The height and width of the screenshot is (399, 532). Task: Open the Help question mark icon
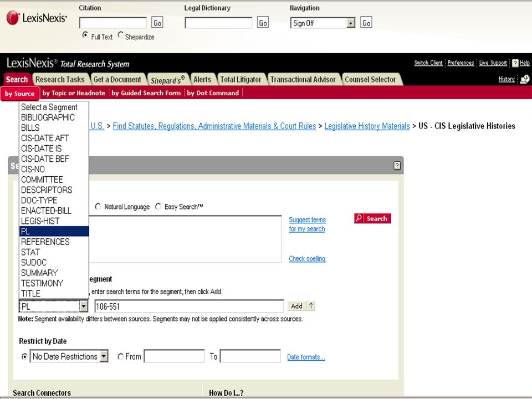coord(515,63)
